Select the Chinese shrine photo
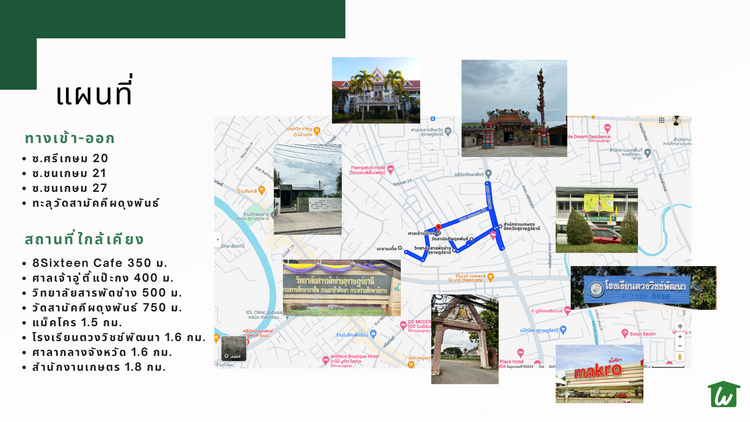This screenshot has width=750, height=422. click(x=514, y=108)
